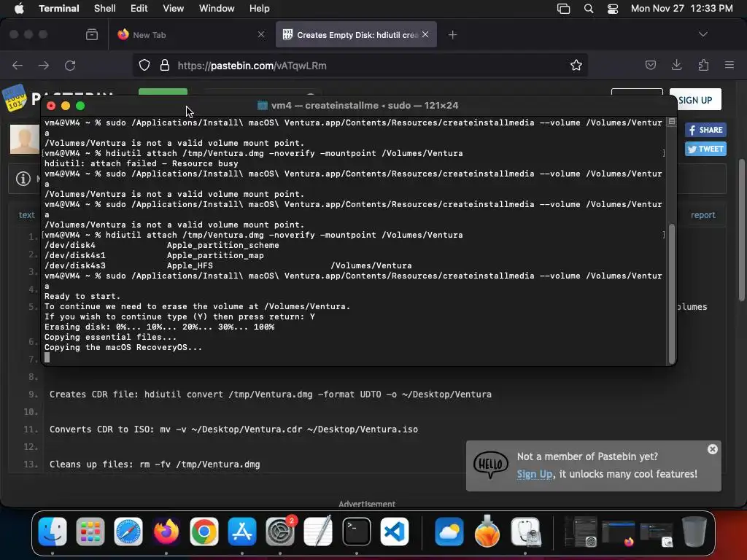Viewport: 747px width, 560px height.
Task: Open TextEdit from the Dock
Action: [318, 531]
